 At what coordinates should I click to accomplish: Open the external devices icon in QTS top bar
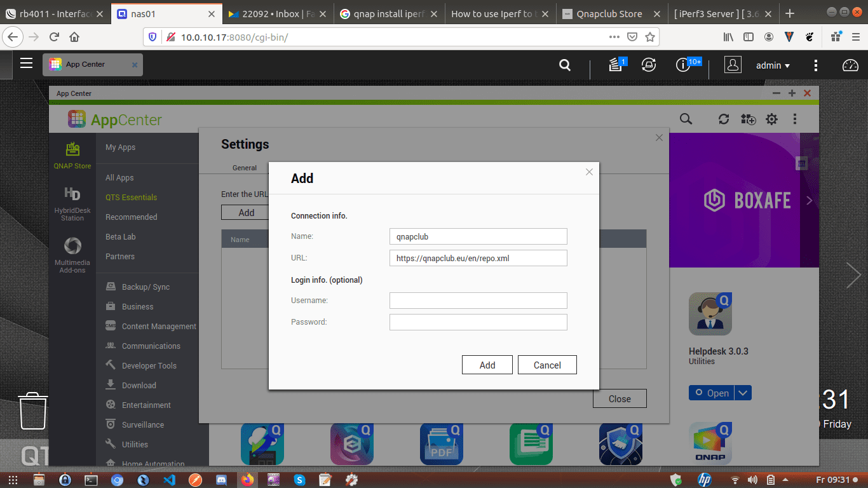[x=649, y=64]
